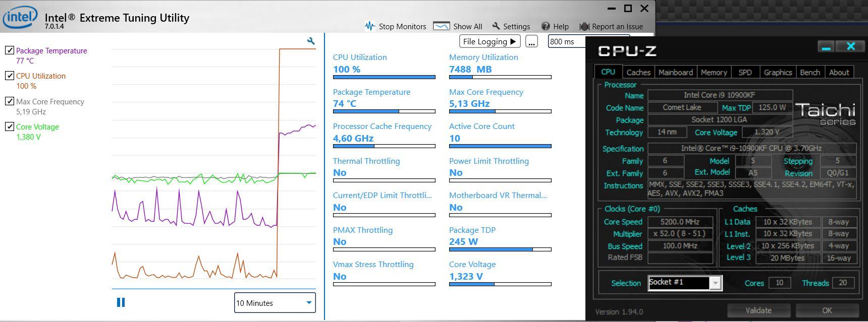
Task: Click Thermal Throttling No value
Action: (x=340, y=172)
